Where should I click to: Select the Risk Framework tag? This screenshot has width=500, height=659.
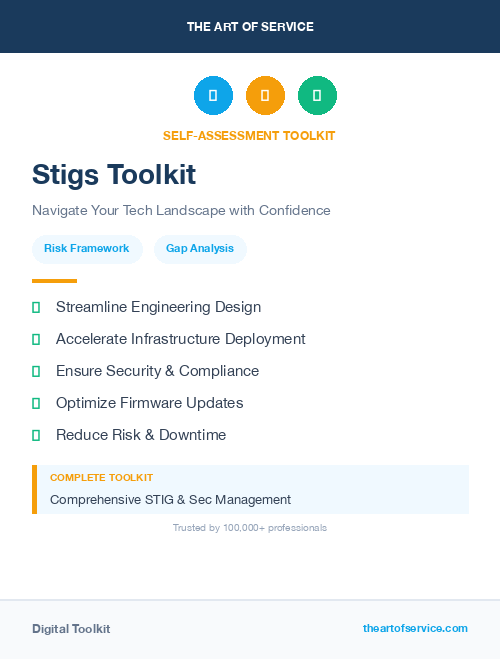click(87, 249)
